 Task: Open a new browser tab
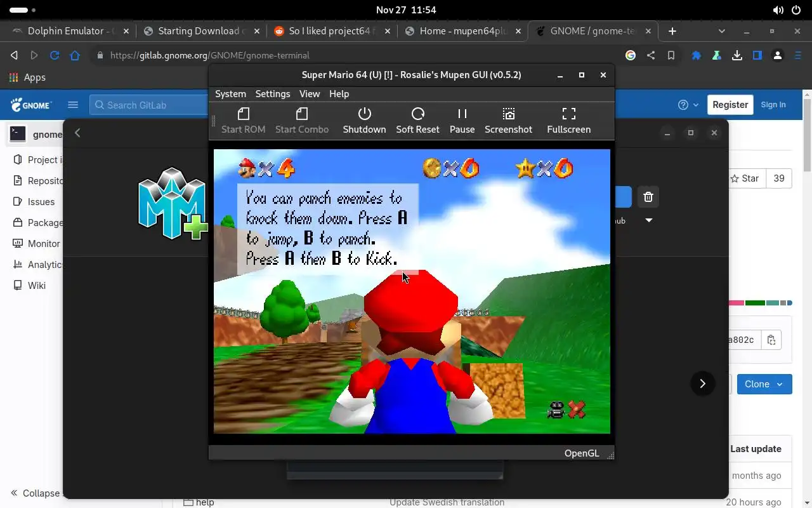coord(672,30)
